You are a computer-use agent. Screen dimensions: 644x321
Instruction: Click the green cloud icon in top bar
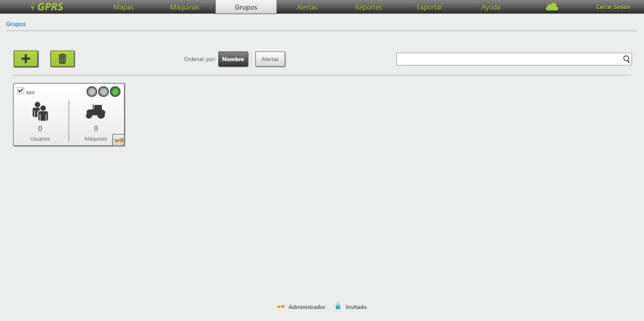pos(552,7)
